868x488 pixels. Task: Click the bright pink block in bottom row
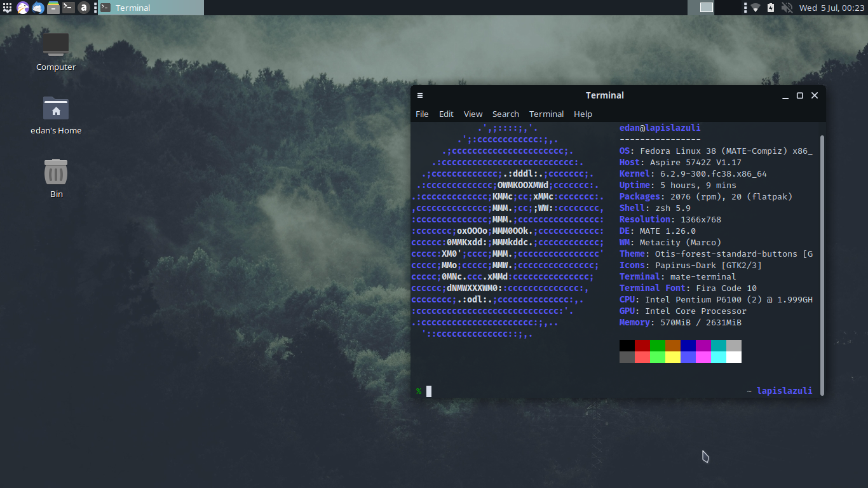(703, 357)
